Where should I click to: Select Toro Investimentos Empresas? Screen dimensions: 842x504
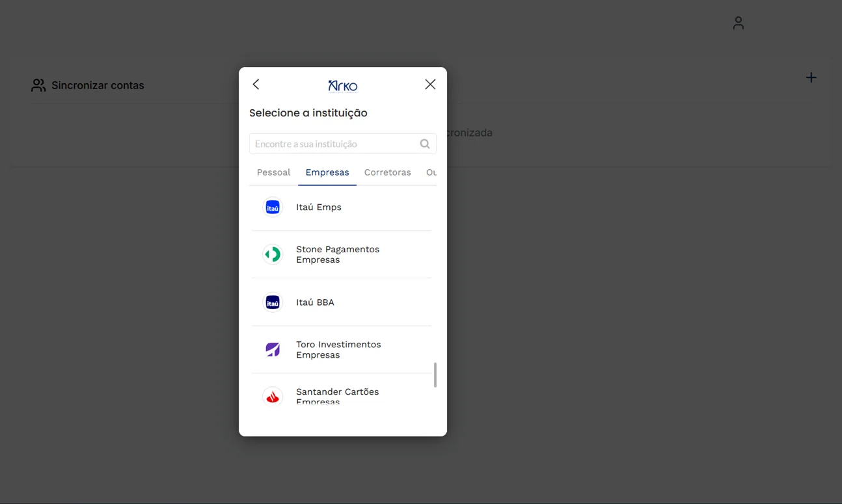[x=342, y=350]
